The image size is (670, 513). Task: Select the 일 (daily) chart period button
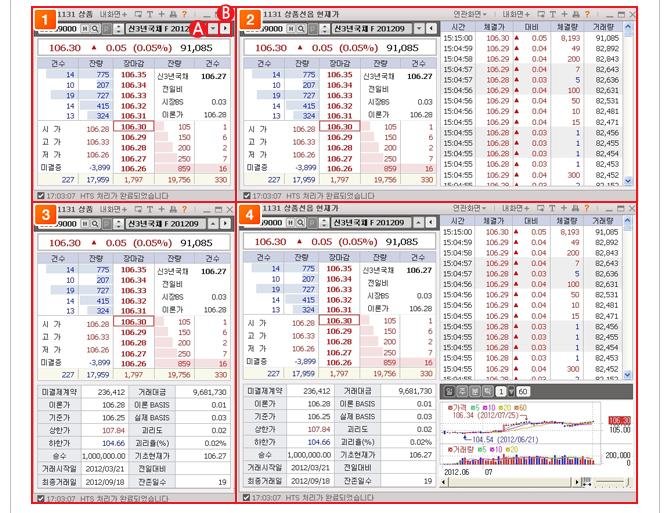[x=449, y=391]
